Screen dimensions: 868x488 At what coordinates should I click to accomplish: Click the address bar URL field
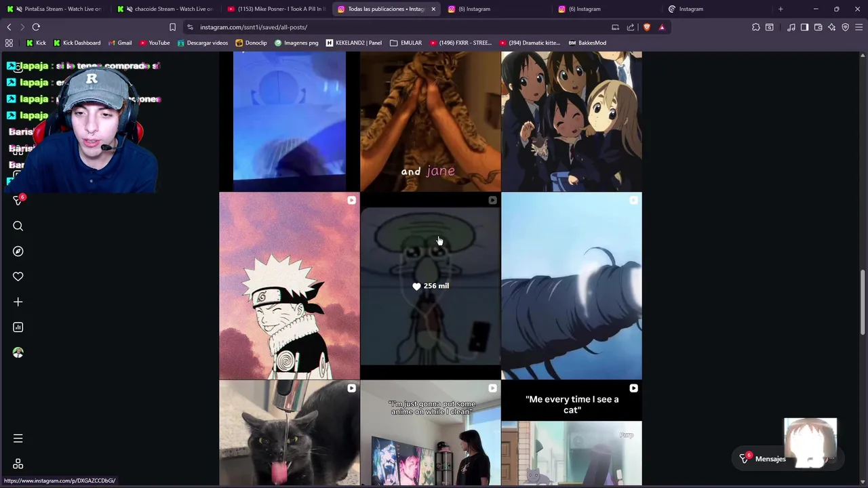point(400,27)
